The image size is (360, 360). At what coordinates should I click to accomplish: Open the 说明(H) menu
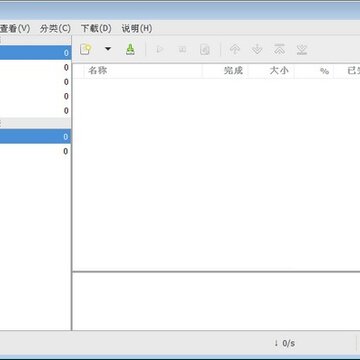click(x=137, y=29)
